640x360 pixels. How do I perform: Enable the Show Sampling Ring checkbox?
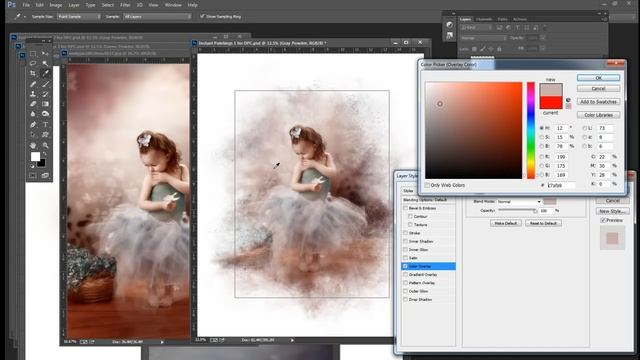click(202, 16)
